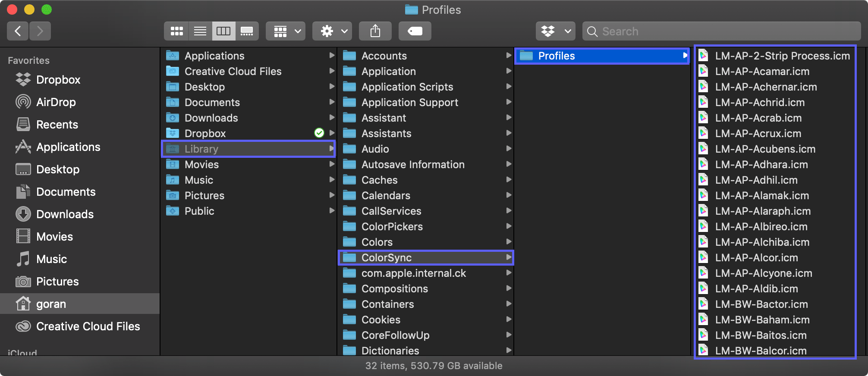Click into the Search field
Viewport: 868px width, 376px height.
[x=721, y=31]
